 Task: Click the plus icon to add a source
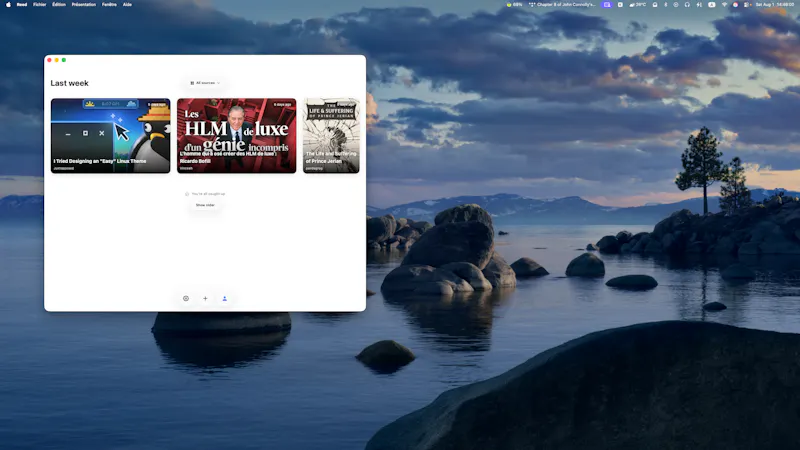click(x=205, y=298)
